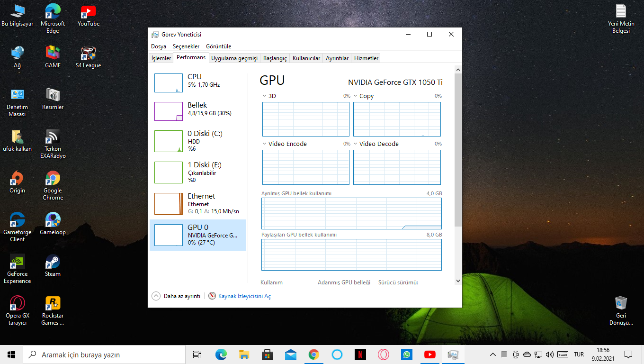Viewport: 644px width, 364px height.
Task: Click the Performans tab
Action: coord(191,58)
